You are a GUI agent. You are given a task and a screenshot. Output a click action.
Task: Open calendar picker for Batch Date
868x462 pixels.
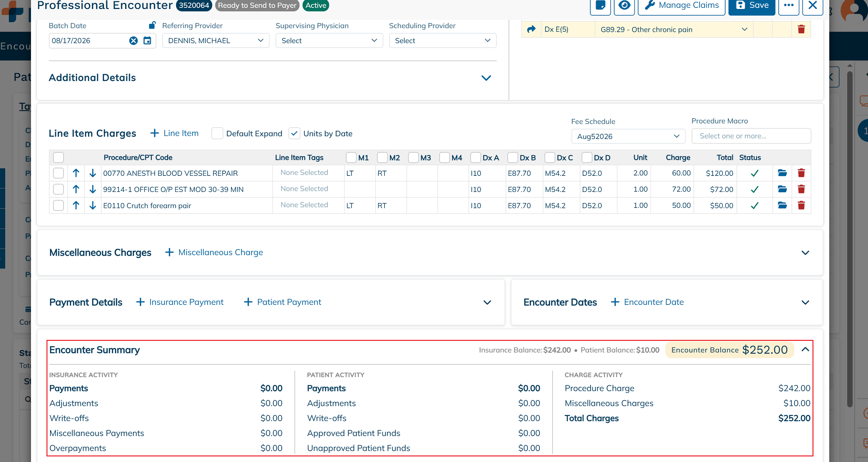click(x=147, y=40)
